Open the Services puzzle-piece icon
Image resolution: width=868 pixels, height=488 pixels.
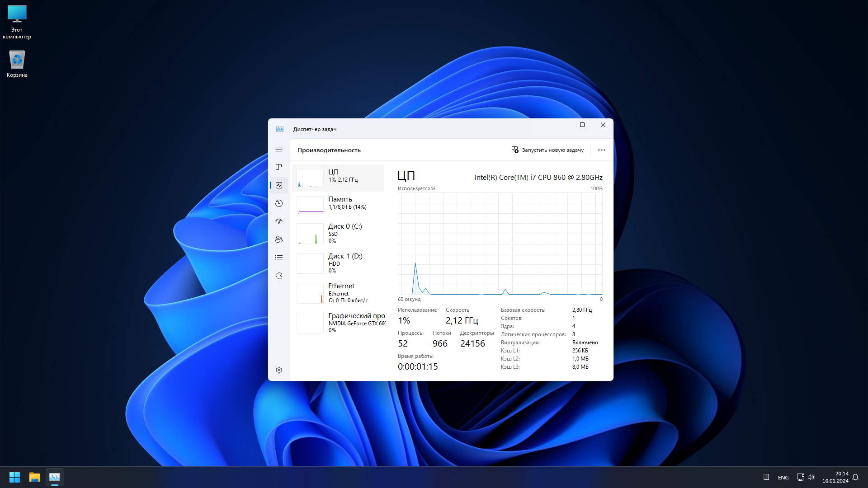tap(279, 276)
